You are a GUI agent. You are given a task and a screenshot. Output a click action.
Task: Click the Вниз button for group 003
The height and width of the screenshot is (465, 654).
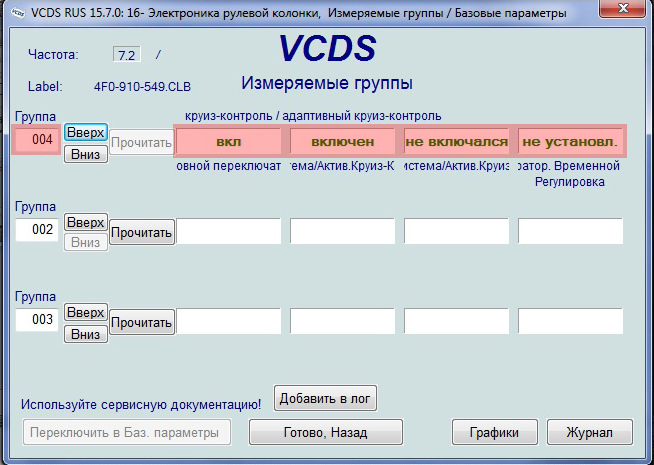pos(86,334)
